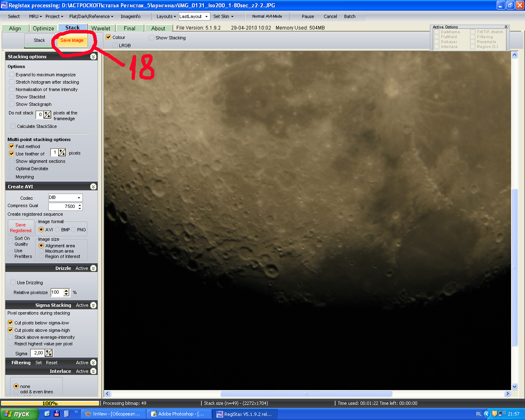The image size is (525, 420).
Task: Select PNG image format radio button
Action: [74, 230]
